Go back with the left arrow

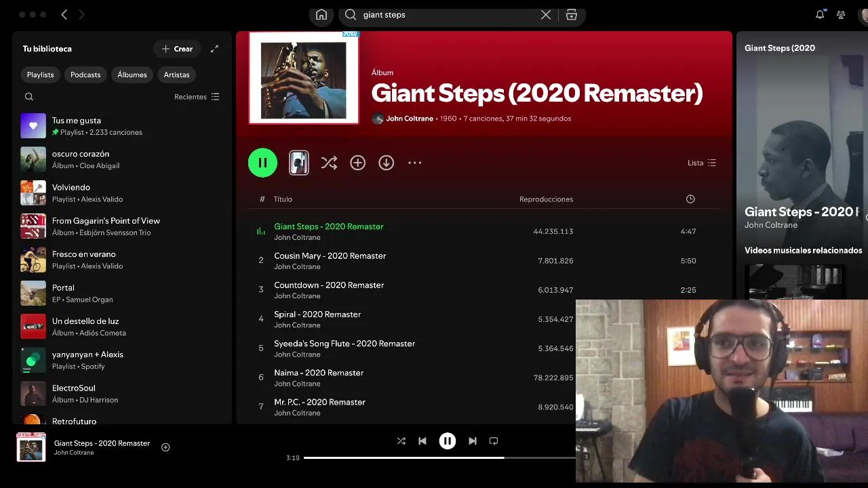[x=64, y=14]
